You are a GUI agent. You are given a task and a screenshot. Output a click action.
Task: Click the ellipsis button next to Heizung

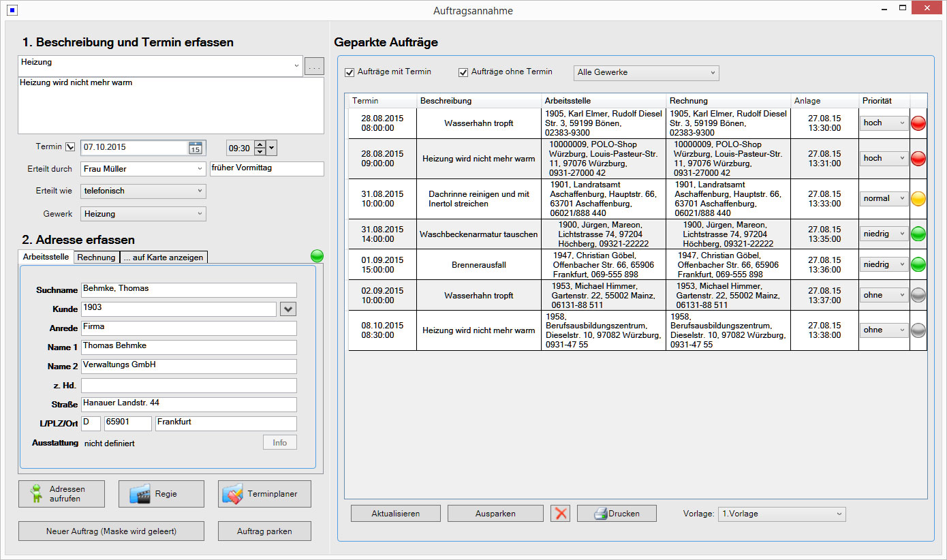coord(314,67)
